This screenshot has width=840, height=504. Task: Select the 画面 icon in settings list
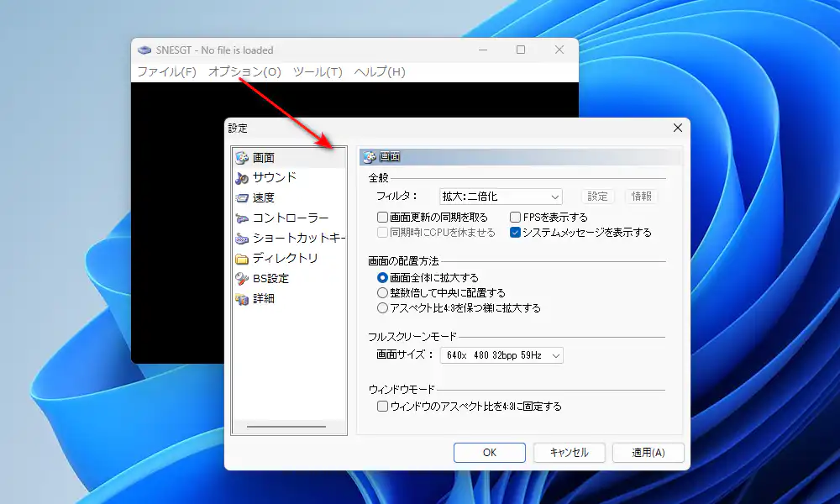242,157
